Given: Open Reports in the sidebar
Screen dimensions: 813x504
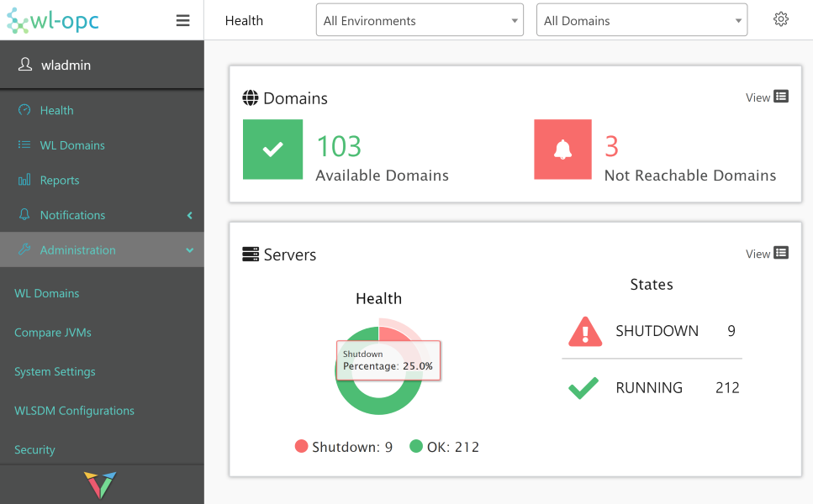Looking at the screenshot, I should pos(60,181).
